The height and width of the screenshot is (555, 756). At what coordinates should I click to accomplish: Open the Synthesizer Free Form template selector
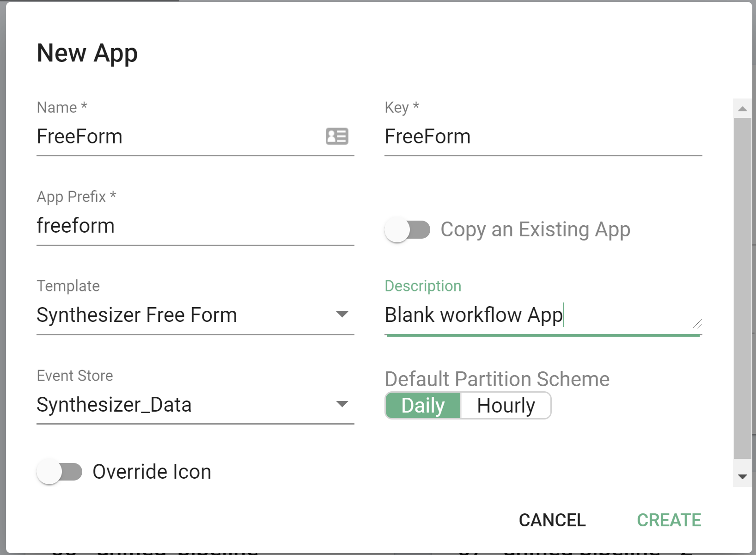[185, 315]
